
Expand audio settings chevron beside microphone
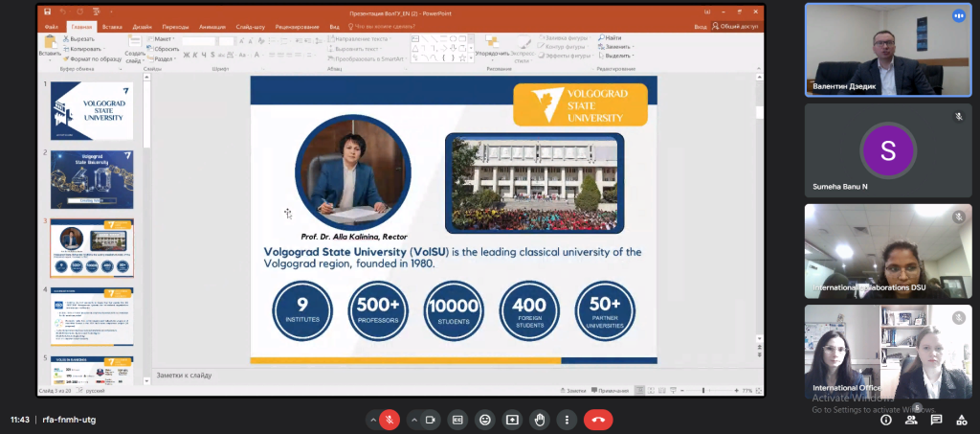373,420
